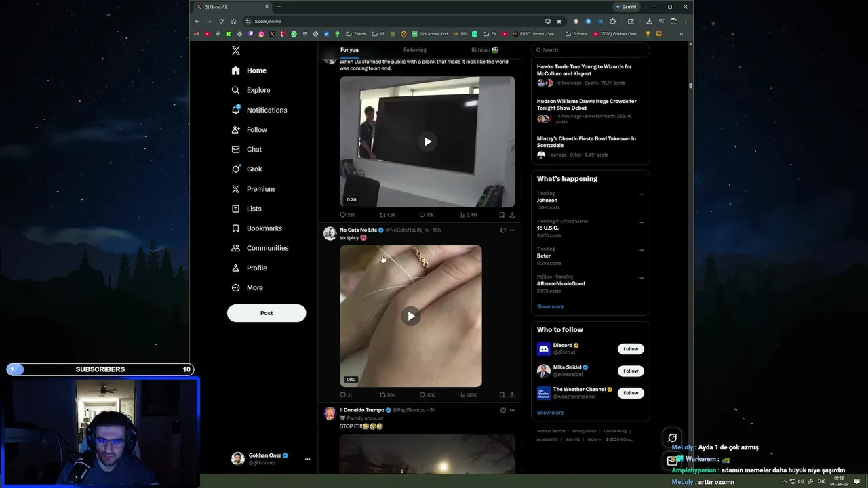This screenshot has width=868, height=488.
Task: Open Bookmarks in the sidebar
Action: click(x=257, y=228)
